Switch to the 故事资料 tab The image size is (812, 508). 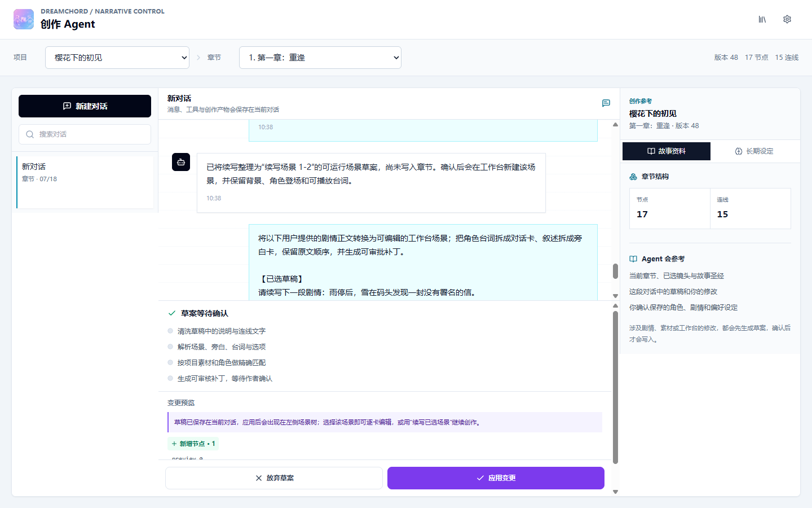[x=667, y=151]
